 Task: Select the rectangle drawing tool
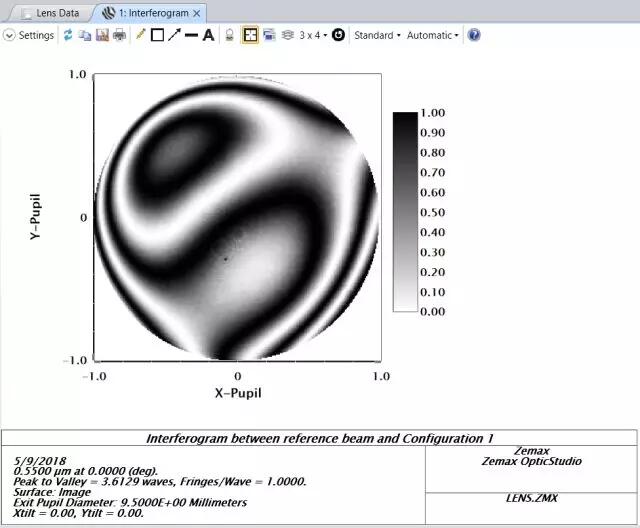pos(157,35)
